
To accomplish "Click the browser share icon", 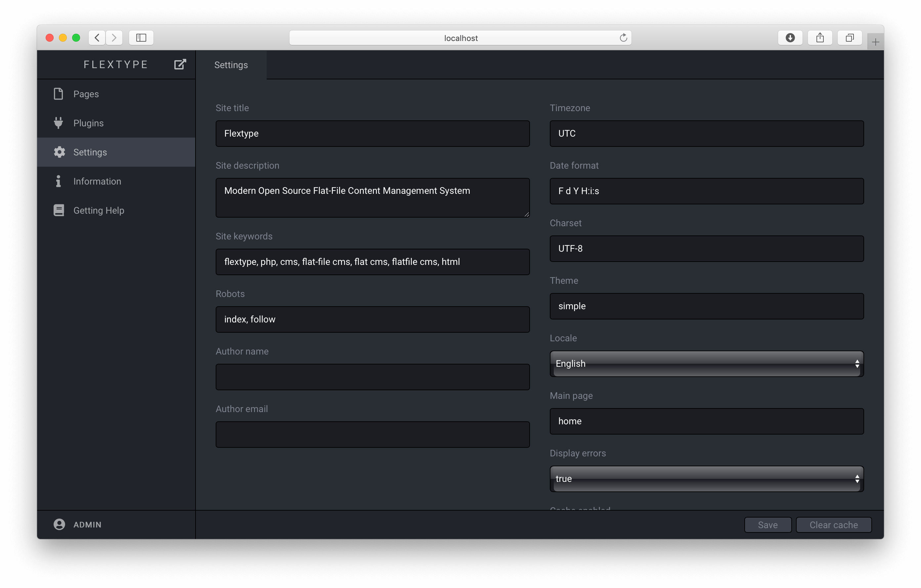I will [820, 38].
